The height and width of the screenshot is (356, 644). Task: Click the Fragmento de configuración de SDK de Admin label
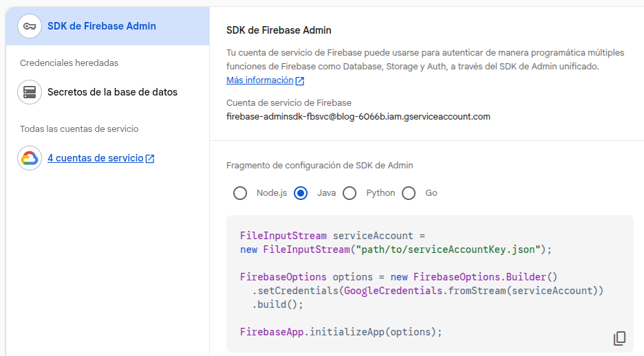319,165
